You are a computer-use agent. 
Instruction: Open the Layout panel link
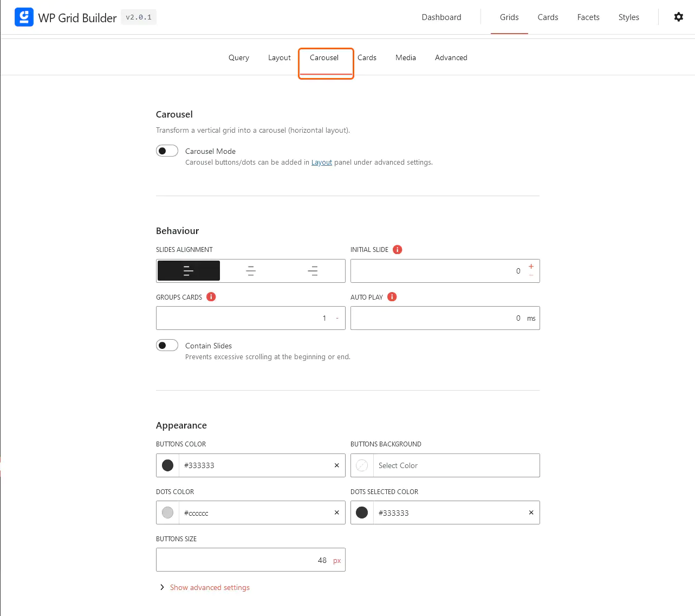tap(321, 162)
